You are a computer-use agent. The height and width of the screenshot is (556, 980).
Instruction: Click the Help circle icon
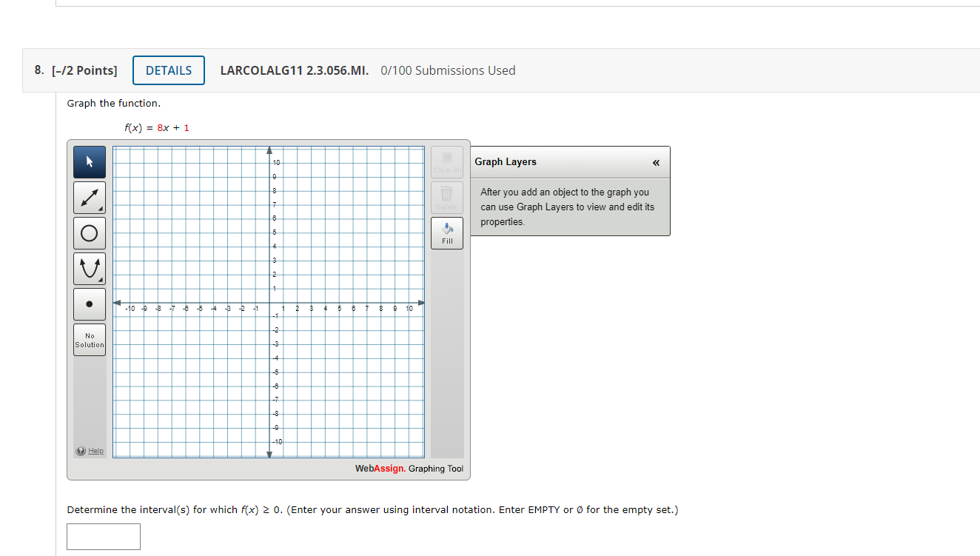click(79, 450)
